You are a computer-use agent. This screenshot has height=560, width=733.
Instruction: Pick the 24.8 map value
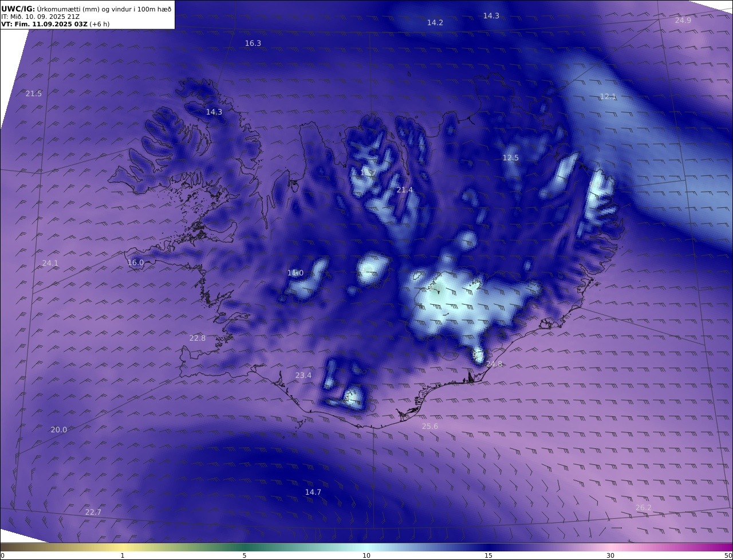(x=494, y=364)
